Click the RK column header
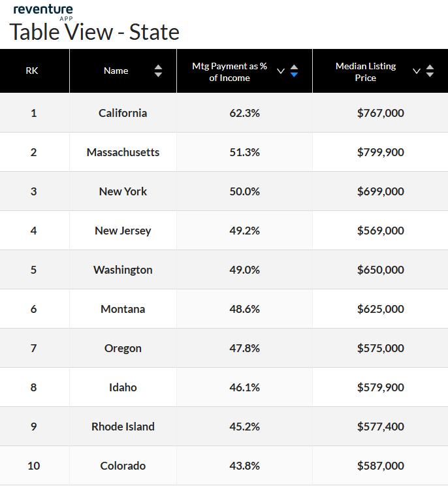Screen dimensions: 448x486 (x=32, y=71)
